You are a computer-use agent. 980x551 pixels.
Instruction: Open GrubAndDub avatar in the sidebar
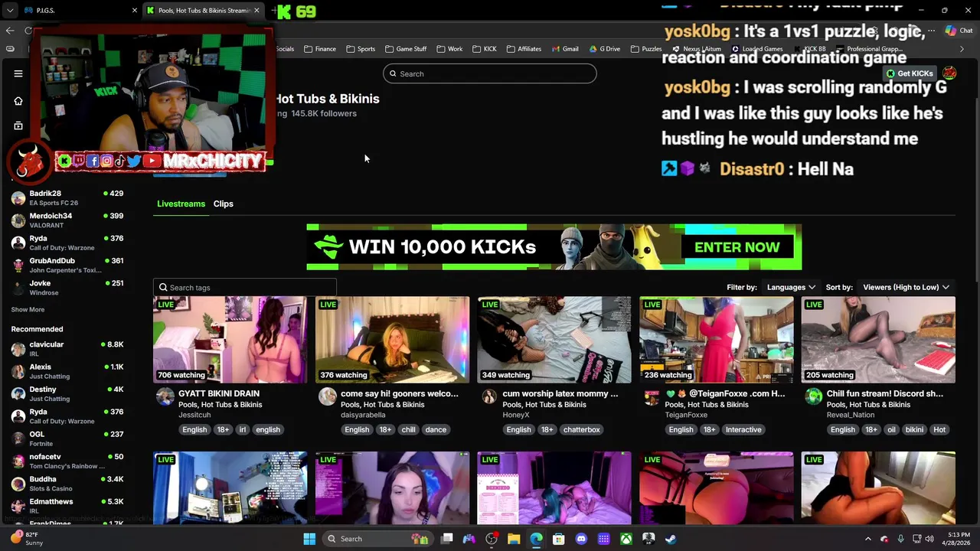tap(18, 265)
